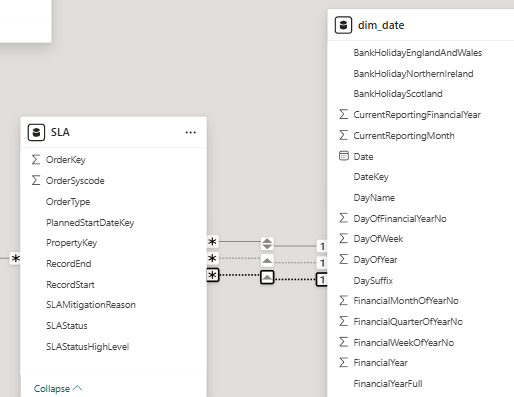Select the FinancialWeekOfYearNo field
This screenshot has width=514, height=397.
click(x=404, y=343)
